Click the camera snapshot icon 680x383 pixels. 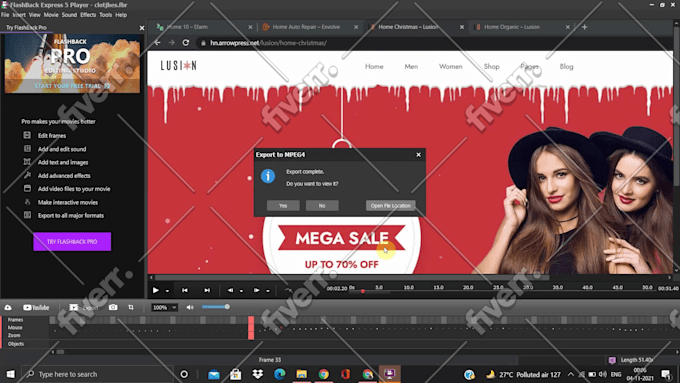[x=113, y=307]
